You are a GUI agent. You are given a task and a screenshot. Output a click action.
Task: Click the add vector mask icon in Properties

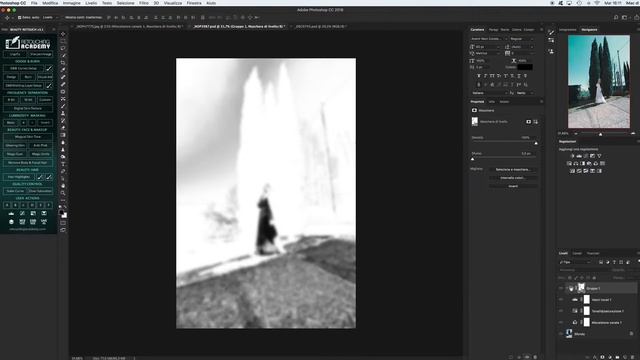click(x=535, y=122)
